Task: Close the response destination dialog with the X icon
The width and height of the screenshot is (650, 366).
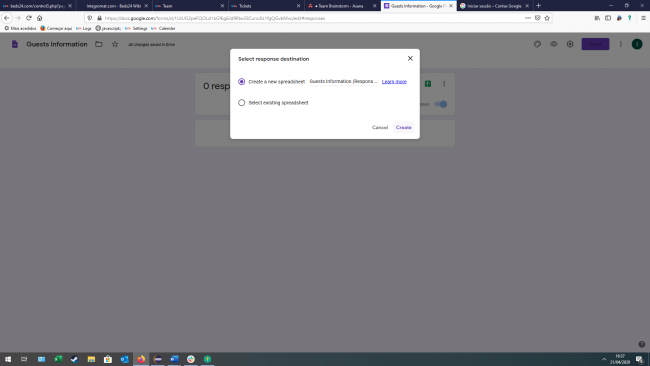Action: pyautogui.click(x=410, y=58)
